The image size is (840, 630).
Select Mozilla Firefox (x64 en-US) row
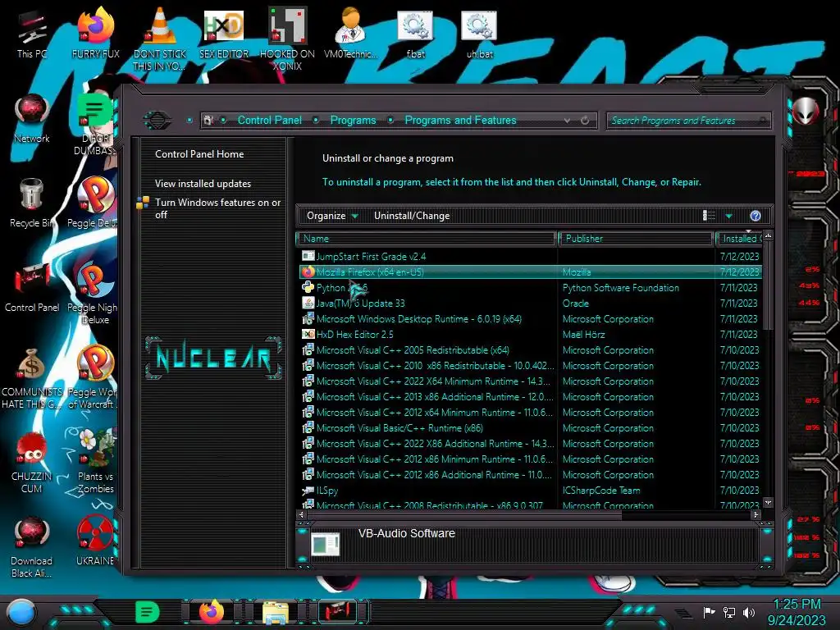pos(531,272)
